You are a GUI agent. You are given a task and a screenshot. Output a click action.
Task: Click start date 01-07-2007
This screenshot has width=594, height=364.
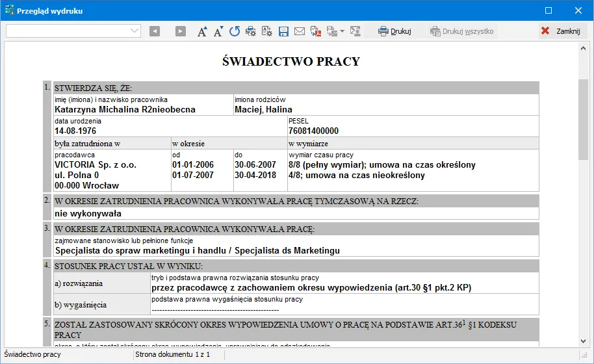193,175
